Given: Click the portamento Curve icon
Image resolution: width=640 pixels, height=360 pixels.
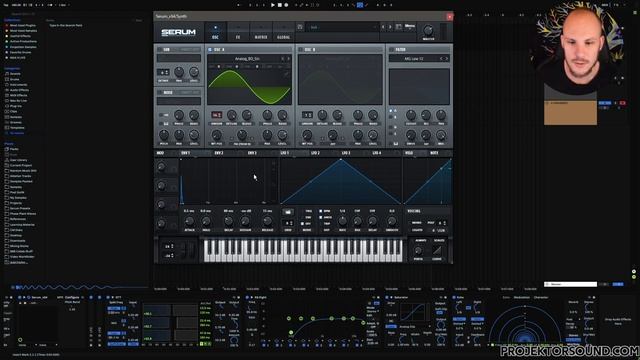Looking at the screenshot, I should (437, 251).
